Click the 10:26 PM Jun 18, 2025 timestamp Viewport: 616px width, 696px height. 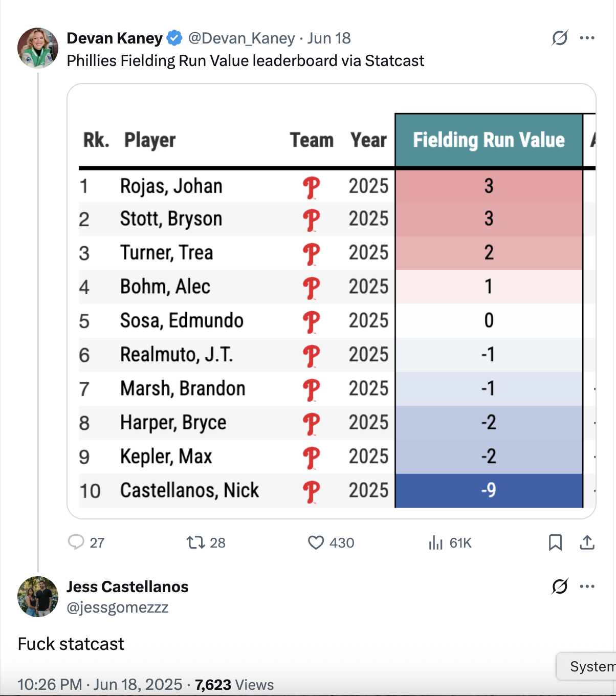click(100, 684)
